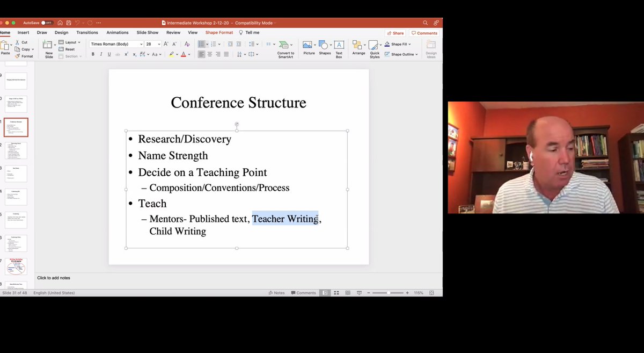Open the font name dropdown

coord(141,44)
